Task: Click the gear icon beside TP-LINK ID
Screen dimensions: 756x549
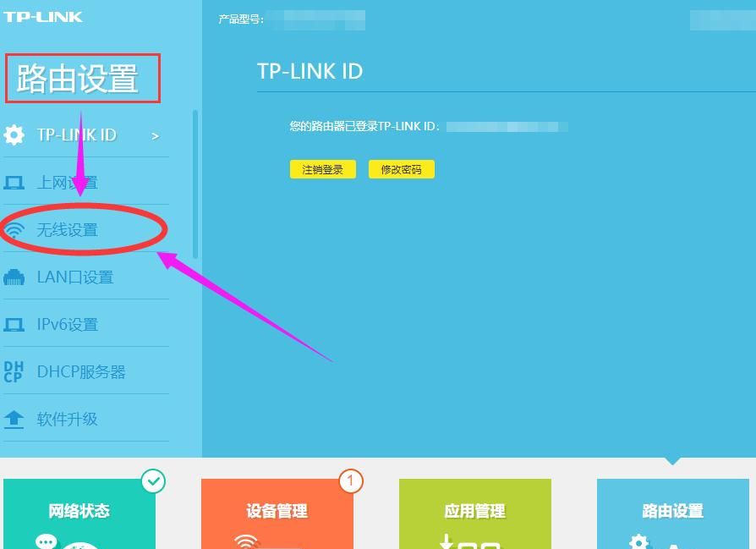Action: click(14, 135)
